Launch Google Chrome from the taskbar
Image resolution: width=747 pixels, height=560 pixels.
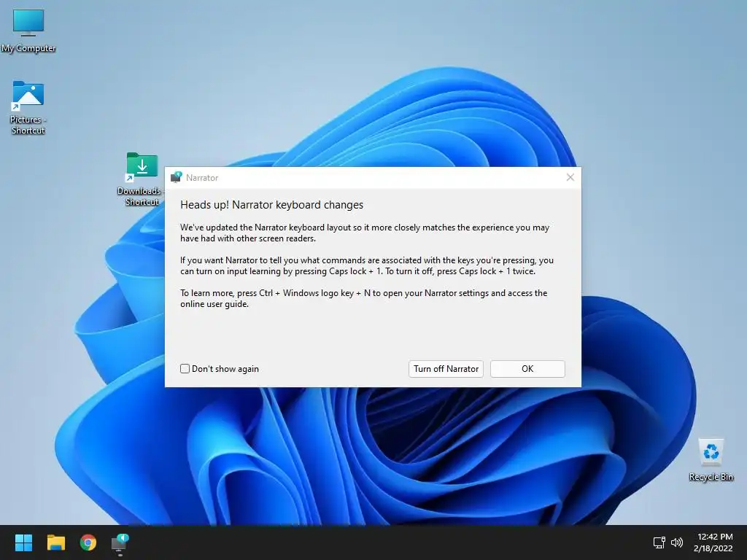point(88,542)
